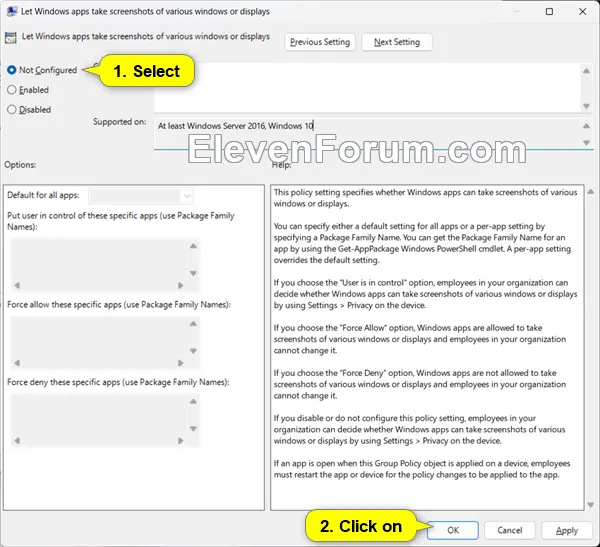Click the 'Force allow these specific apps' label

(119, 305)
